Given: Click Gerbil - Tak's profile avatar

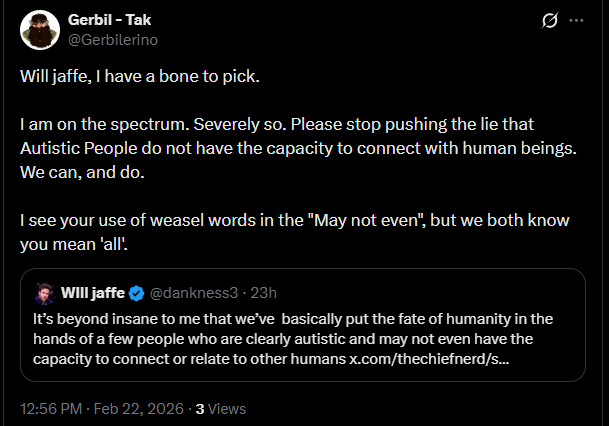Looking at the screenshot, I should coord(39,29).
